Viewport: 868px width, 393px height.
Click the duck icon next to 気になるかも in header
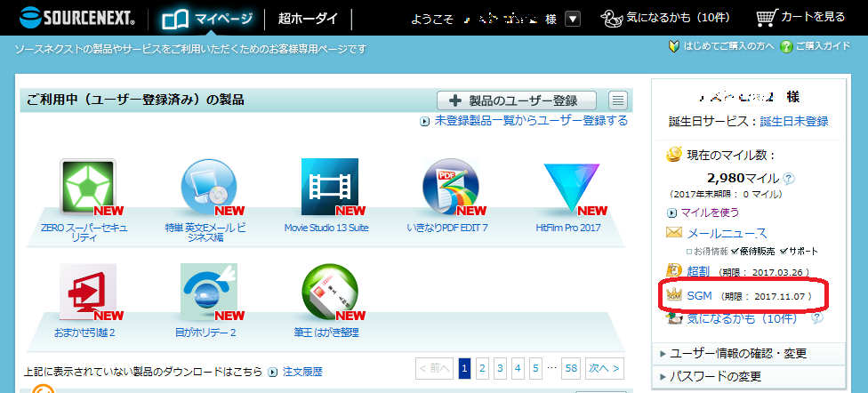[x=612, y=19]
